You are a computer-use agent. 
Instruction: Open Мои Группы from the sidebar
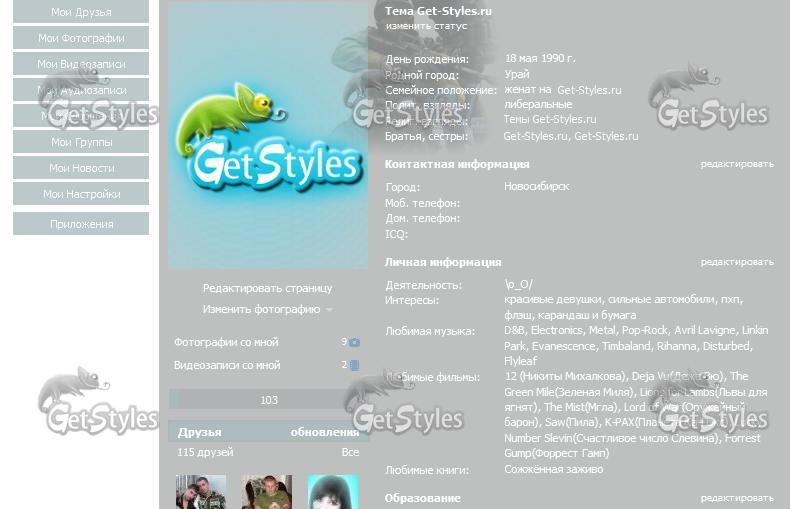81,143
